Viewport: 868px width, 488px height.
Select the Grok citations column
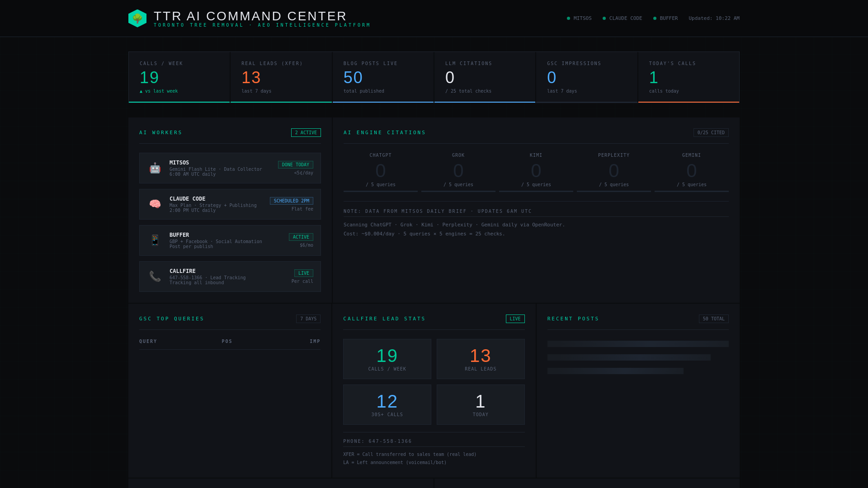tap(458, 172)
